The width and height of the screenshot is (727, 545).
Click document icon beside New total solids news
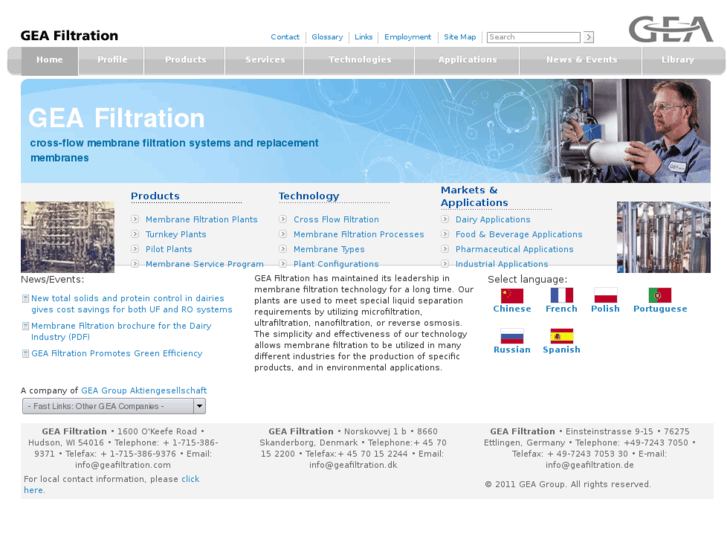coord(26,298)
